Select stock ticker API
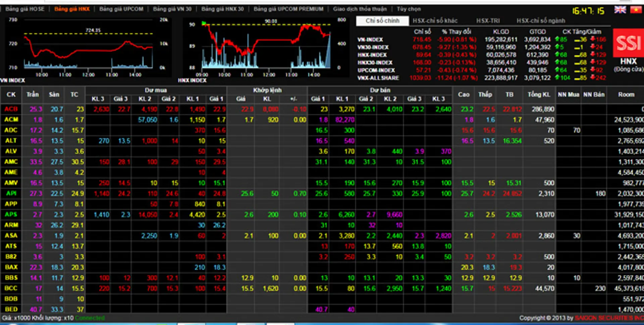644x325 pixels. pyautogui.click(x=11, y=193)
